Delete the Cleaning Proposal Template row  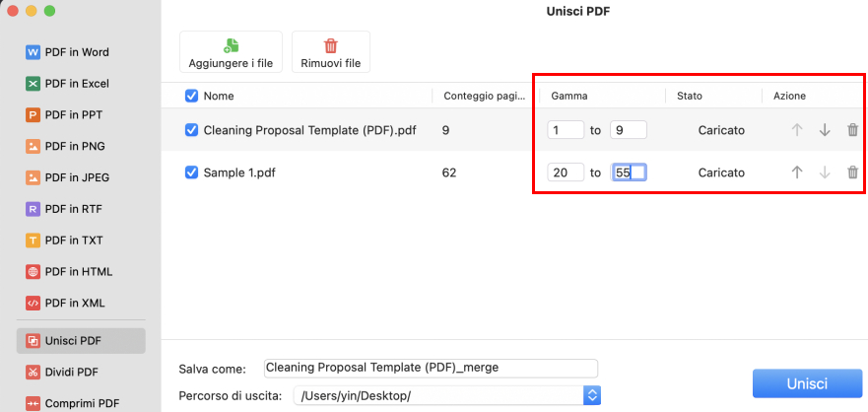point(853,130)
